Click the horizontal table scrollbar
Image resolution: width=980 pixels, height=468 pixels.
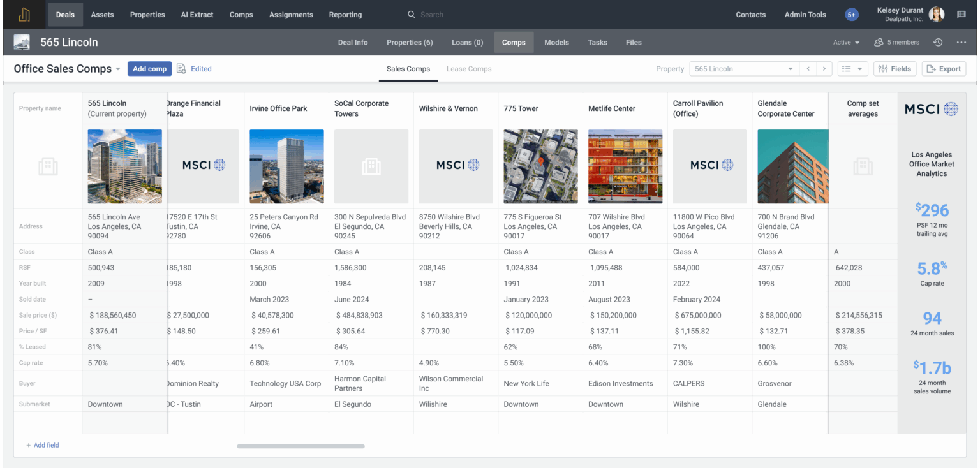[x=301, y=446]
